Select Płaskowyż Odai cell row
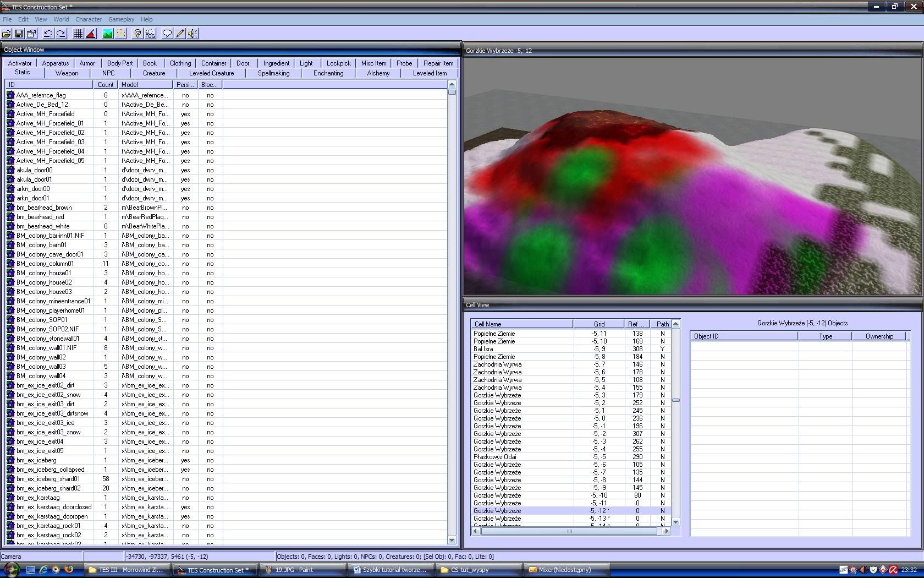924x578 pixels. click(x=571, y=457)
